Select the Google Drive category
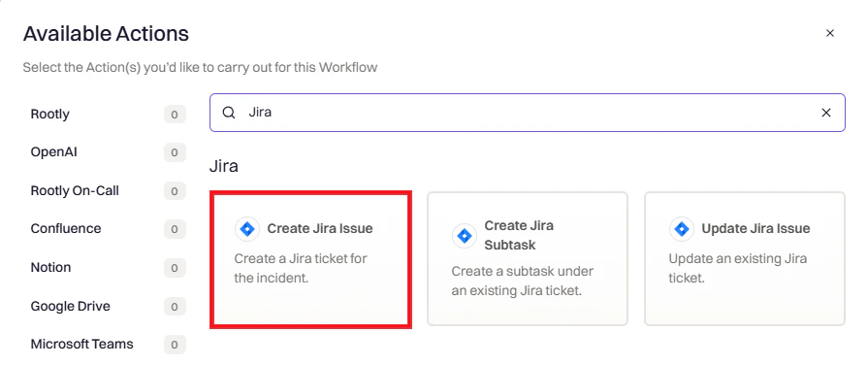Viewport: 868px width, 365px height. pos(70,306)
